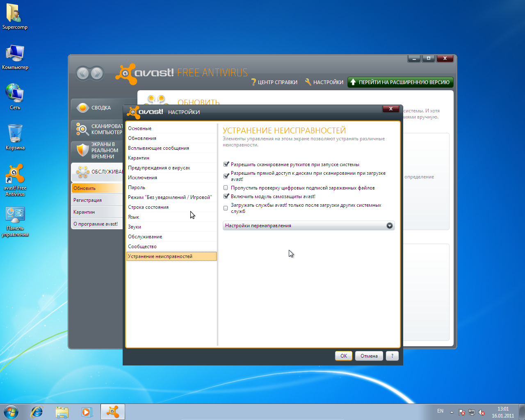
Task: Open Windows Explorer from taskbar
Action: coord(62,412)
